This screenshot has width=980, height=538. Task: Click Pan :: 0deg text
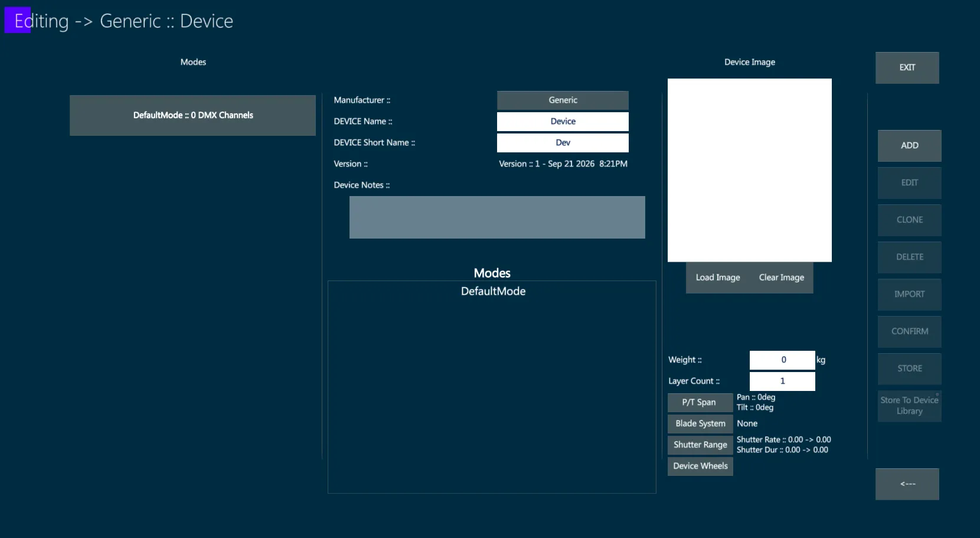click(756, 397)
